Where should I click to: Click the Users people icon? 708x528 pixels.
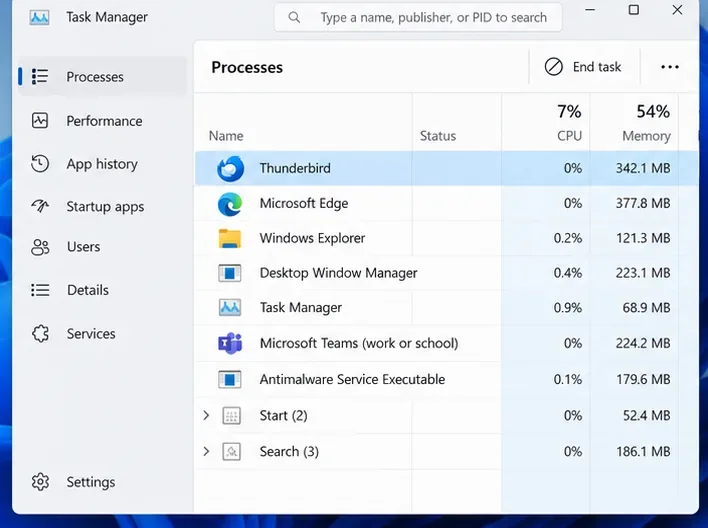pos(40,247)
